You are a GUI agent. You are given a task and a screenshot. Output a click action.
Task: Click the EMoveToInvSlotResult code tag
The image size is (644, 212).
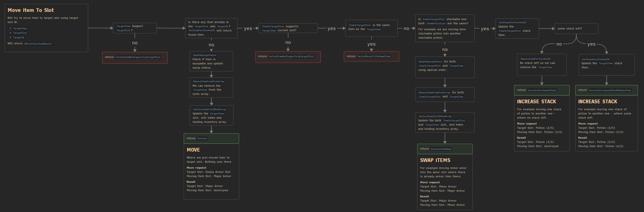38,44
